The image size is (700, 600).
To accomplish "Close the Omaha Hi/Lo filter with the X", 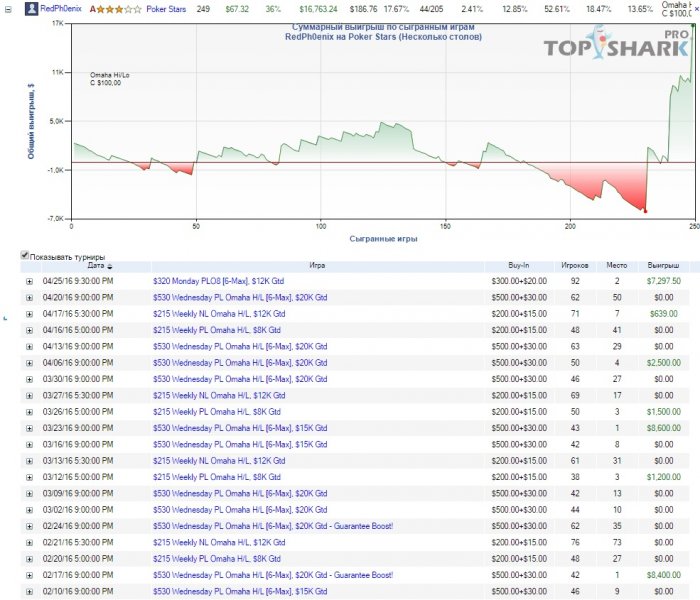I will tap(696, 9).
